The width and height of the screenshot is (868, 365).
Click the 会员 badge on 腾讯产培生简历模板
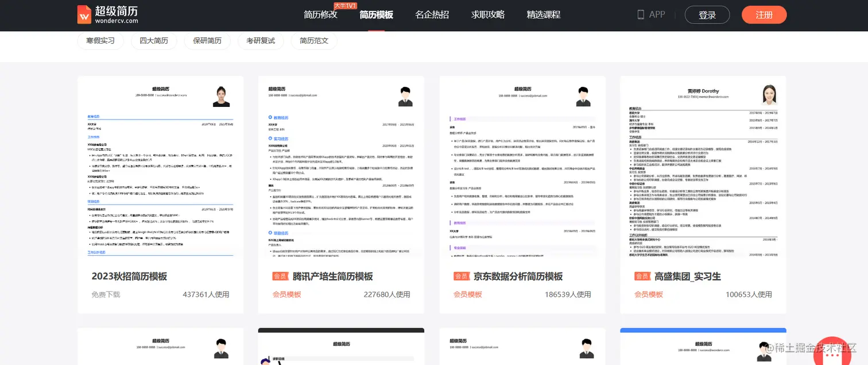pyautogui.click(x=281, y=276)
